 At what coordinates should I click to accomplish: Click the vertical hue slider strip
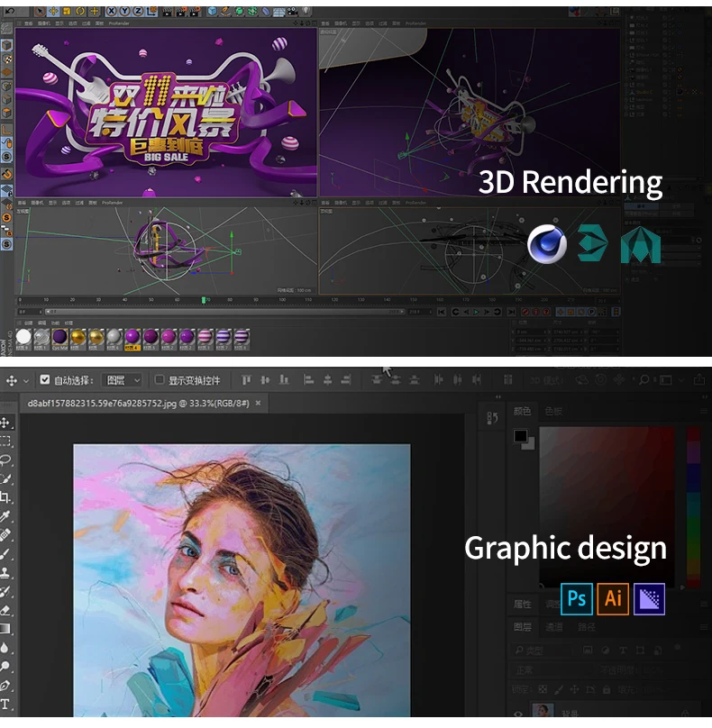click(x=693, y=507)
